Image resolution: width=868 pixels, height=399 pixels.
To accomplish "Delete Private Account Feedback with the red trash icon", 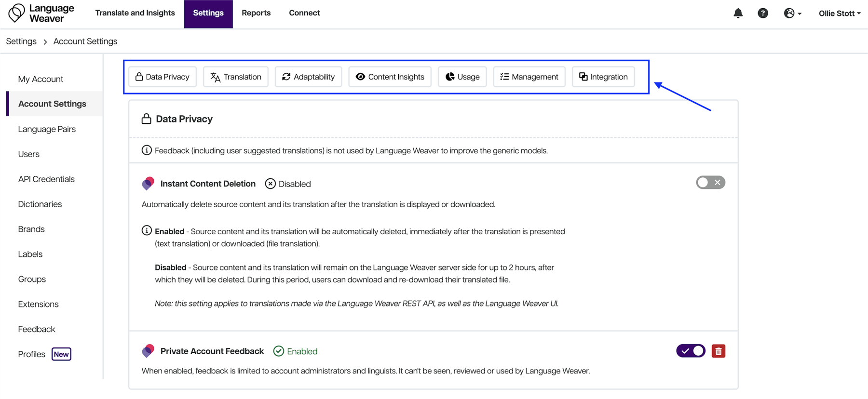I will tap(718, 351).
